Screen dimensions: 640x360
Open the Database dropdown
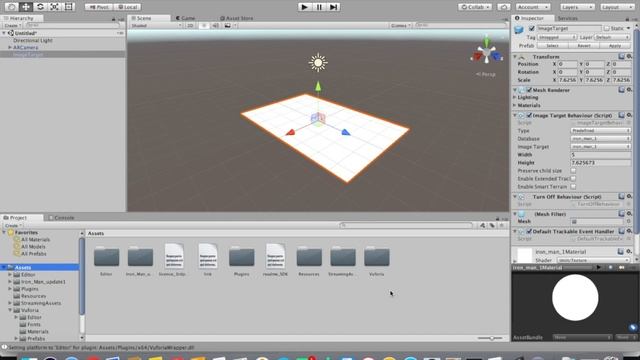click(x=600, y=139)
